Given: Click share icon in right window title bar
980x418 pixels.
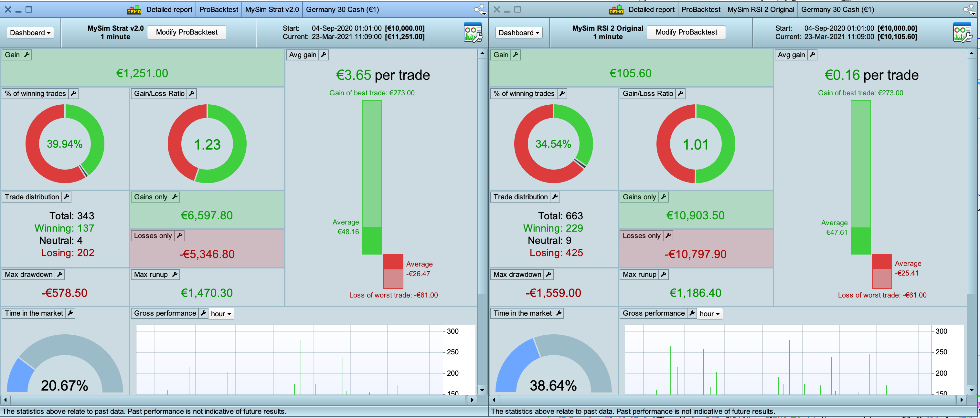Looking at the screenshot, I should coord(969,9).
